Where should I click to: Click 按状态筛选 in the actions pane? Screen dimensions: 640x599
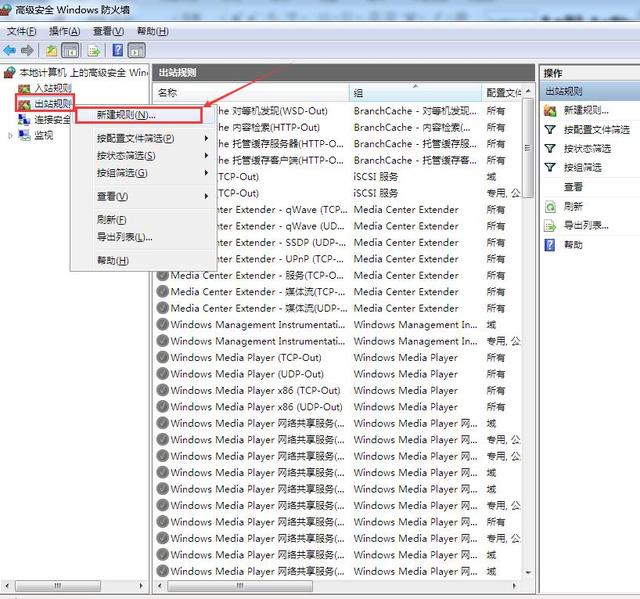pyautogui.click(x=587, y=149)
